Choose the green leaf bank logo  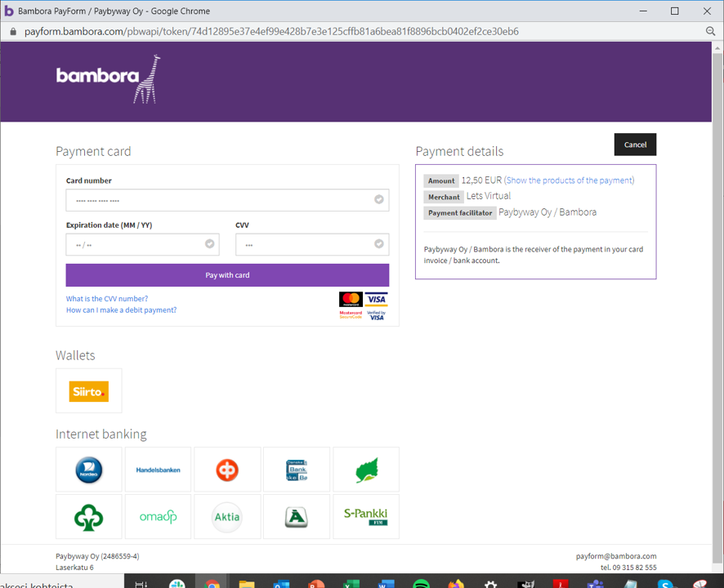[366, 470]
